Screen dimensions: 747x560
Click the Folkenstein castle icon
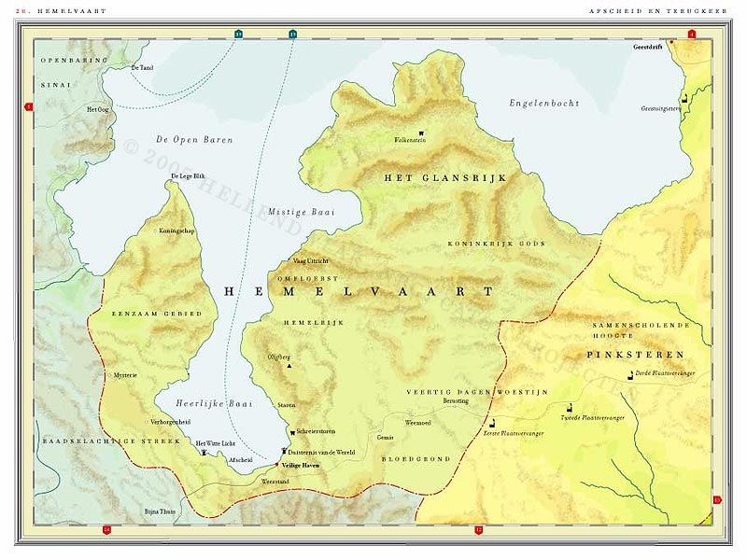coord(422,132)
